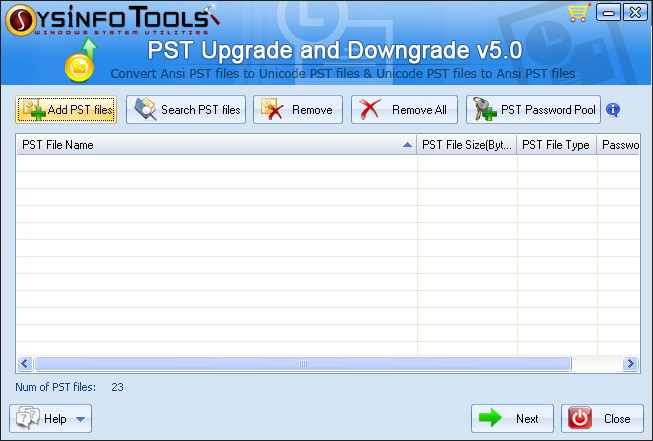The width and height of the screenshot is (653, 441).
Task: Sort by PST File Name column
Action: point(217,145)
